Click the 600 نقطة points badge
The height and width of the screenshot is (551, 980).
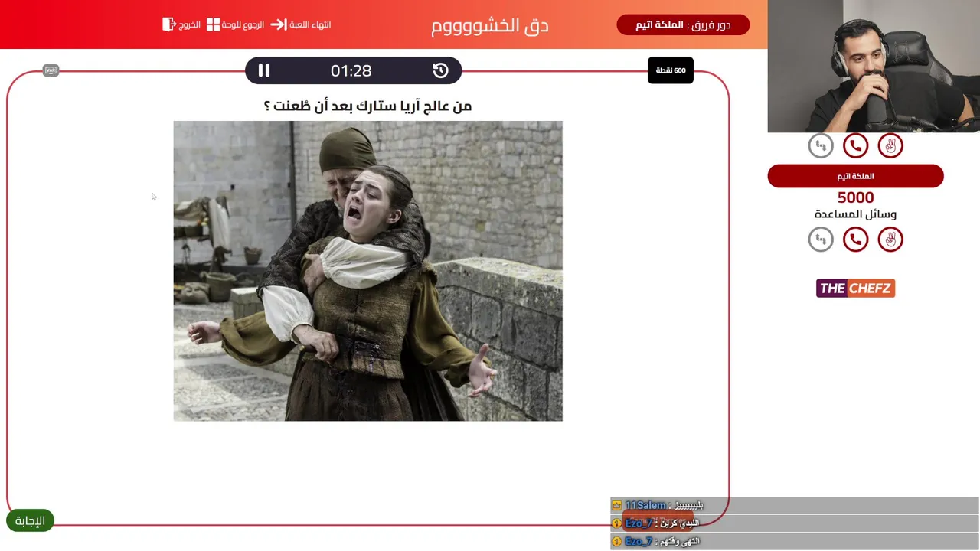tap(671, 70)
